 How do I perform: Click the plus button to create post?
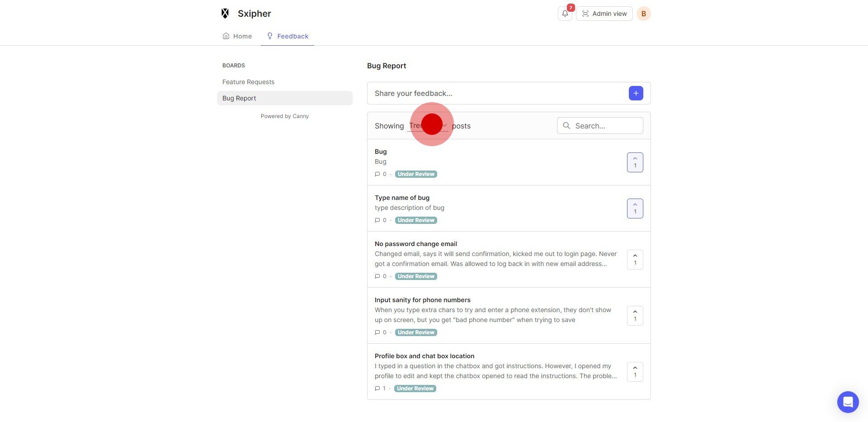[x=636, y=93]
